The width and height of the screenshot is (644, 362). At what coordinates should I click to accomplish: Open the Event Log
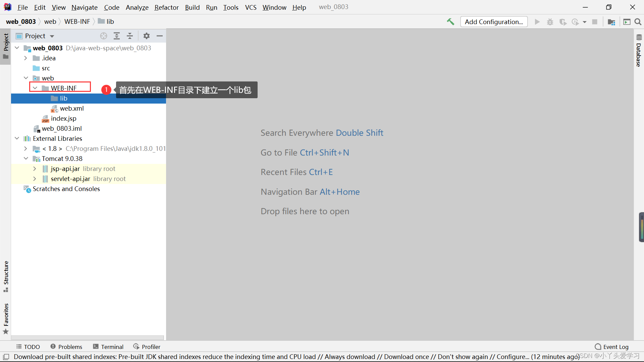[612, 347]
